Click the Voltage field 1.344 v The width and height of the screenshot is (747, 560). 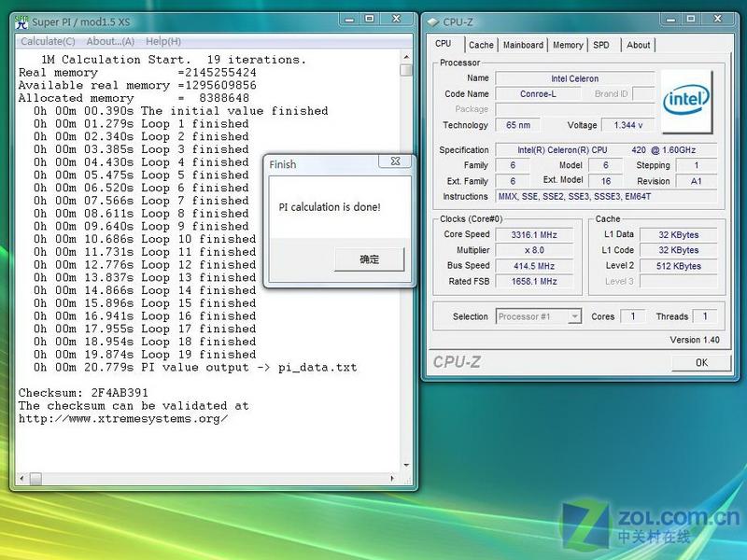click(x=627, y=125)
